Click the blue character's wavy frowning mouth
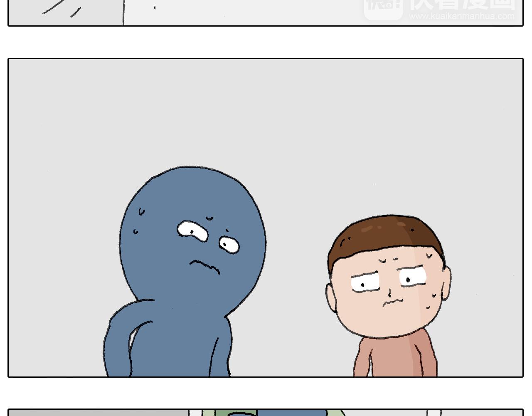Screen dimensions: 532x416 point(204,266)
